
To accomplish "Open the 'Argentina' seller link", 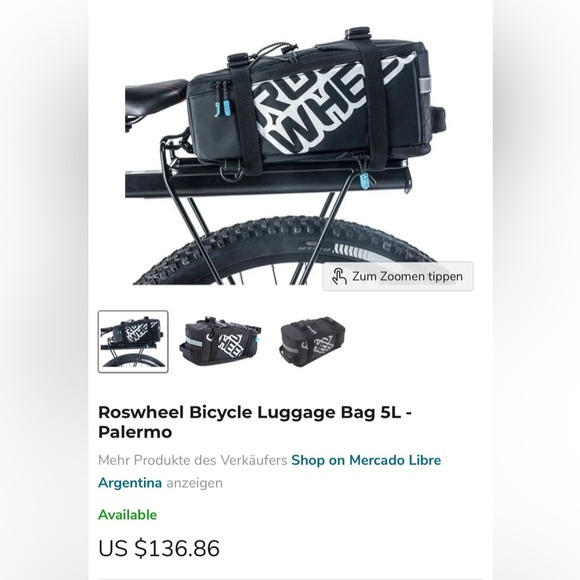I will click(130, 483).
